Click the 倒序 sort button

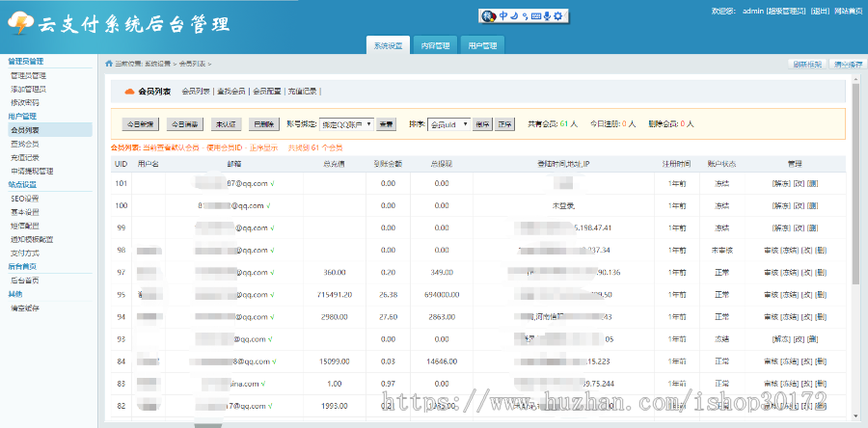click(483, 124)
